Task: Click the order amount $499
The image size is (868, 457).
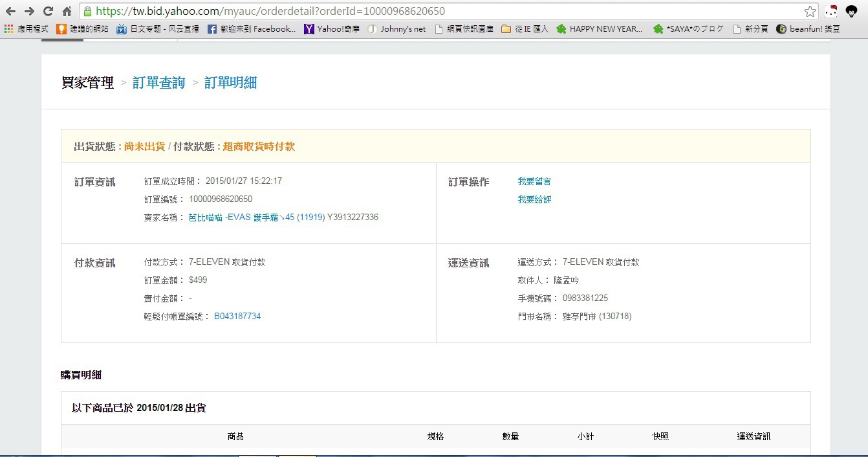Action: 198,280
